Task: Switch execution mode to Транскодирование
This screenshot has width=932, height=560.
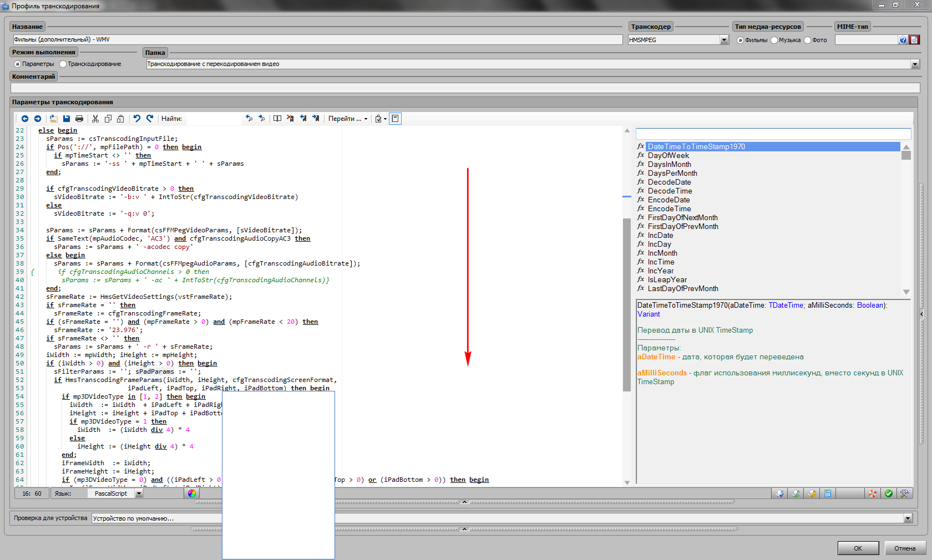Action: pyautogui.click(x=63, y=64)
